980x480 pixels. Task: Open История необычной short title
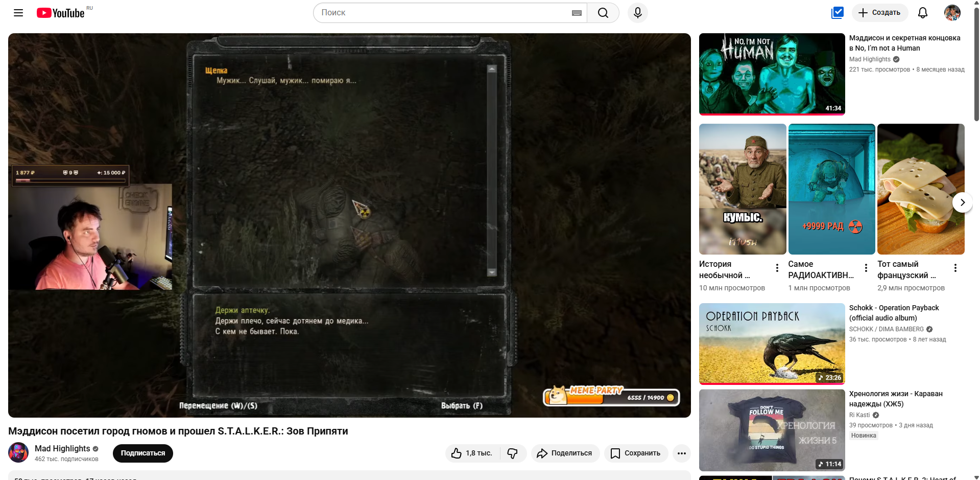[725, 269]
